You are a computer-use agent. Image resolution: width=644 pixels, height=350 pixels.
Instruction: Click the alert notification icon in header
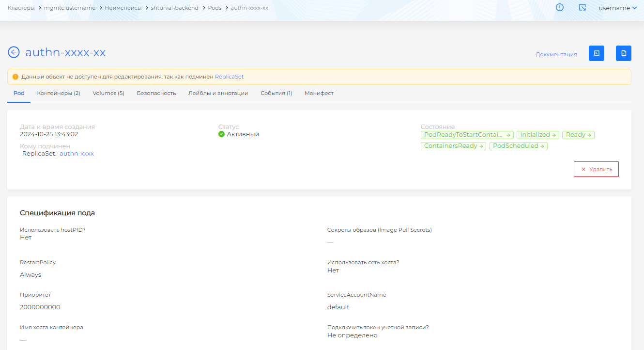tap(560, 8)
